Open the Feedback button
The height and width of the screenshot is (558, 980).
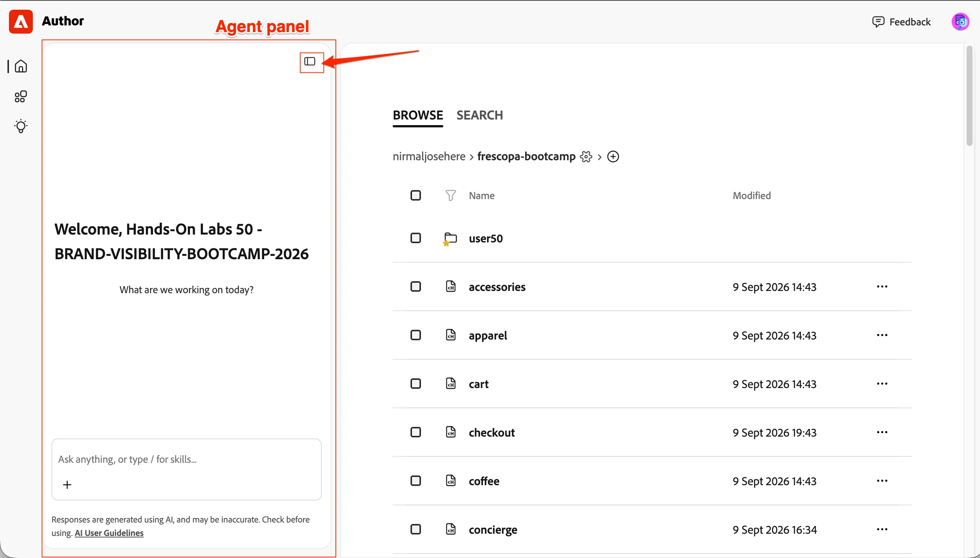pyautogui.click(x=901, y=22)
